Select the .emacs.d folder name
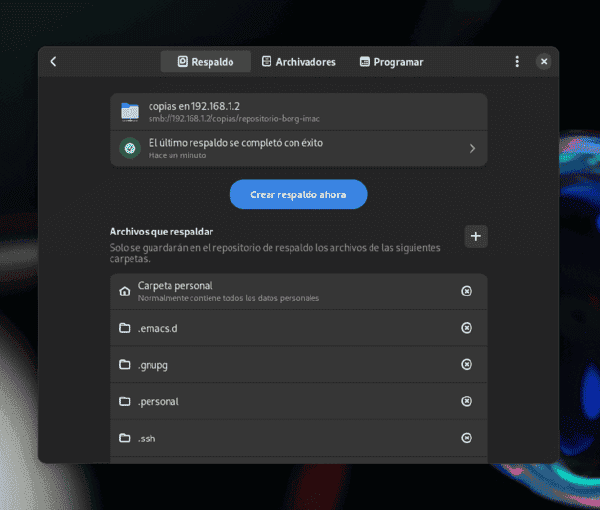The height and width of the screenshot is (510, 600). click(158, 328)
